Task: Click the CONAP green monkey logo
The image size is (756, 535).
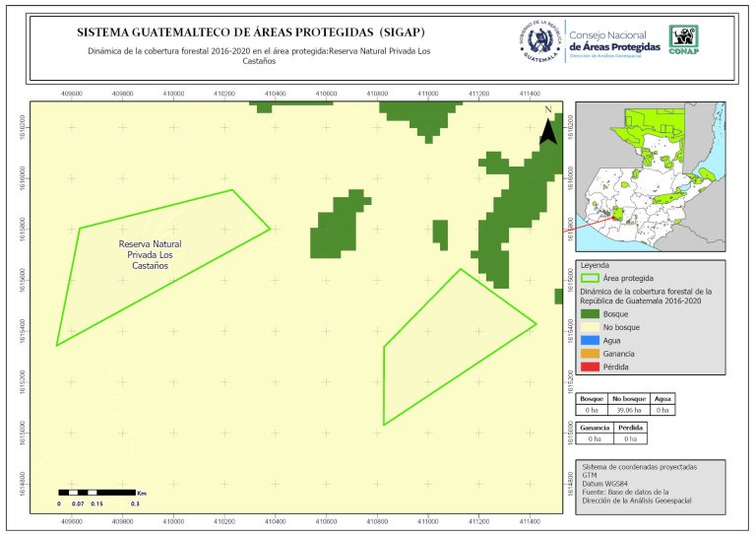Action: [x=685, y=39]
